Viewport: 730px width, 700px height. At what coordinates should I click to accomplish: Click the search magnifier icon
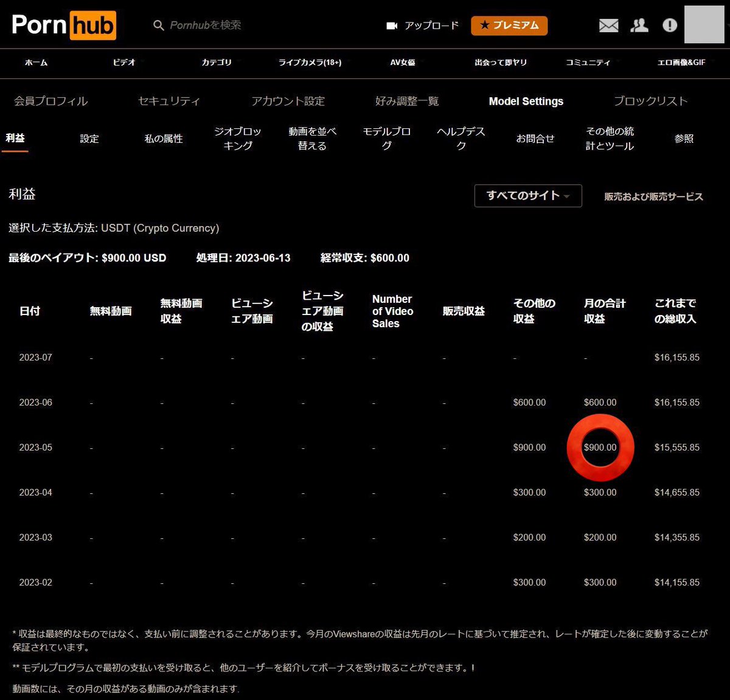[x=159, y=26]
